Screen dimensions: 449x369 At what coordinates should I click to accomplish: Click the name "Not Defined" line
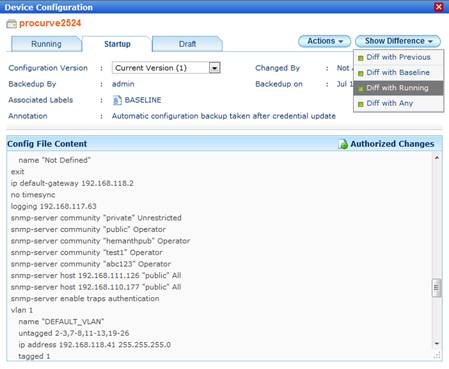54,160
